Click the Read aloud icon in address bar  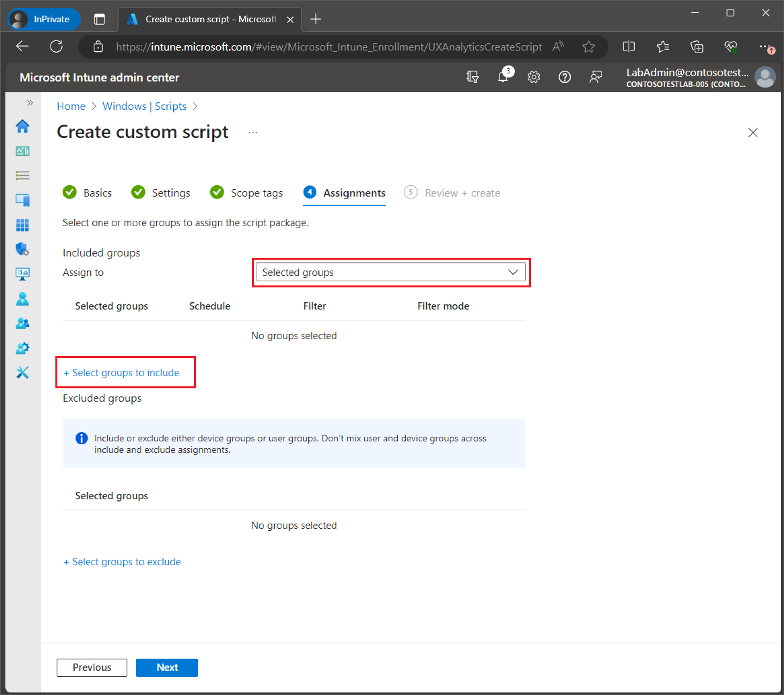click(x=558, y=46)
